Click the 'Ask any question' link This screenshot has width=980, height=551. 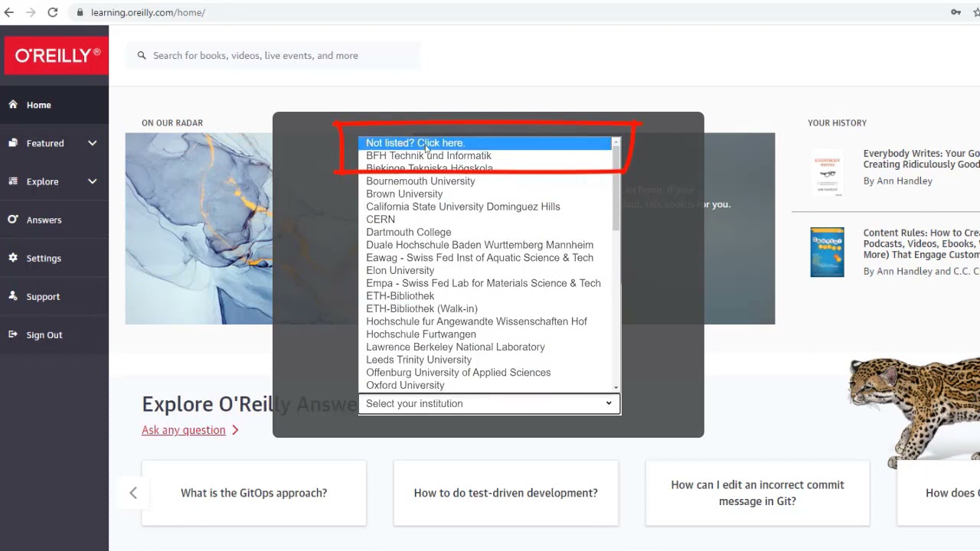point(184,430)
